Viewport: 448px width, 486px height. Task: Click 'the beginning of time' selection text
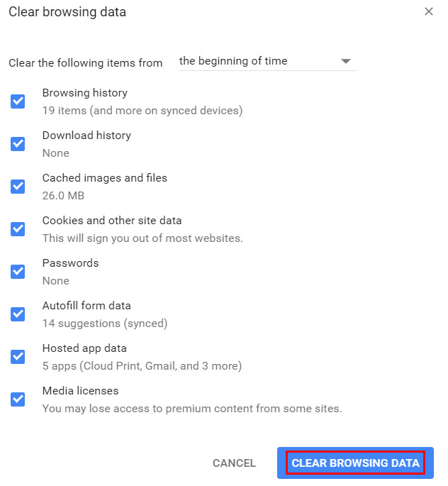click(233, 61)
